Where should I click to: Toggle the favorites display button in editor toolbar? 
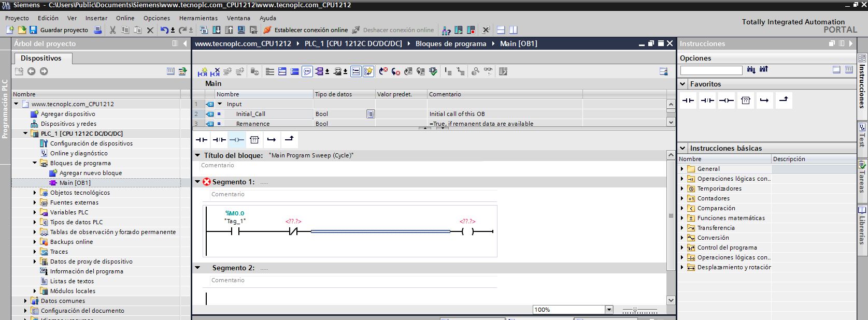(x=368, y=71)
